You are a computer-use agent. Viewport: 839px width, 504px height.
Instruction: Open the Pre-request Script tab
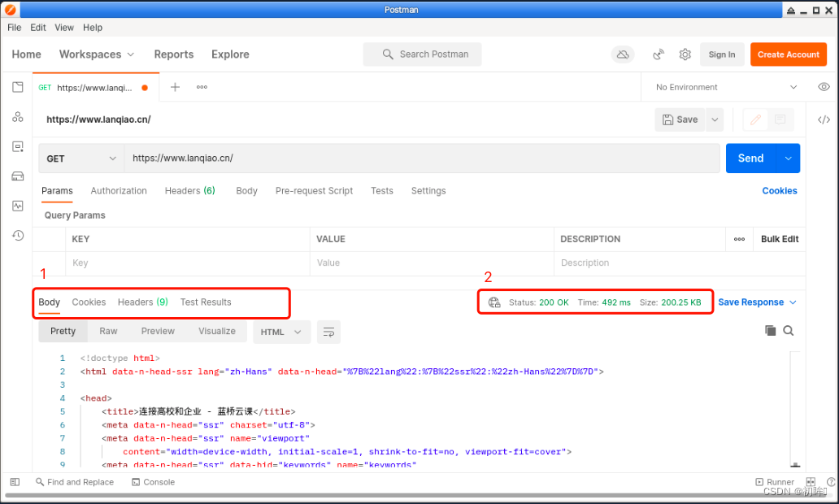tap(314, 191)
